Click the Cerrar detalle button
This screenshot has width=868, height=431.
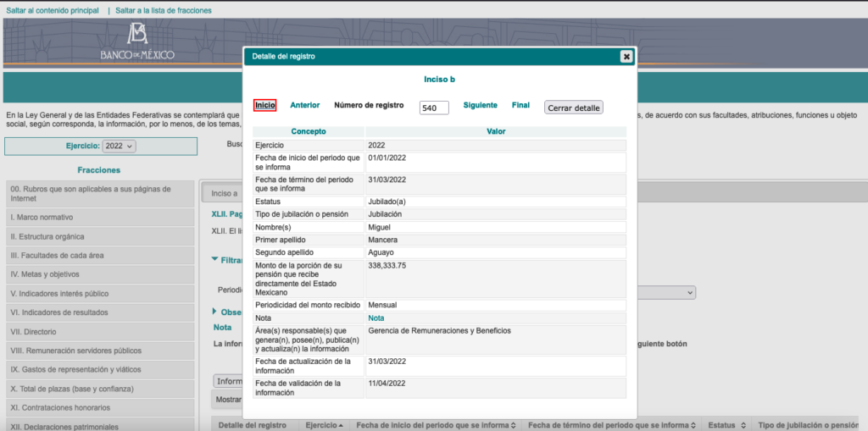pos(574,108)
